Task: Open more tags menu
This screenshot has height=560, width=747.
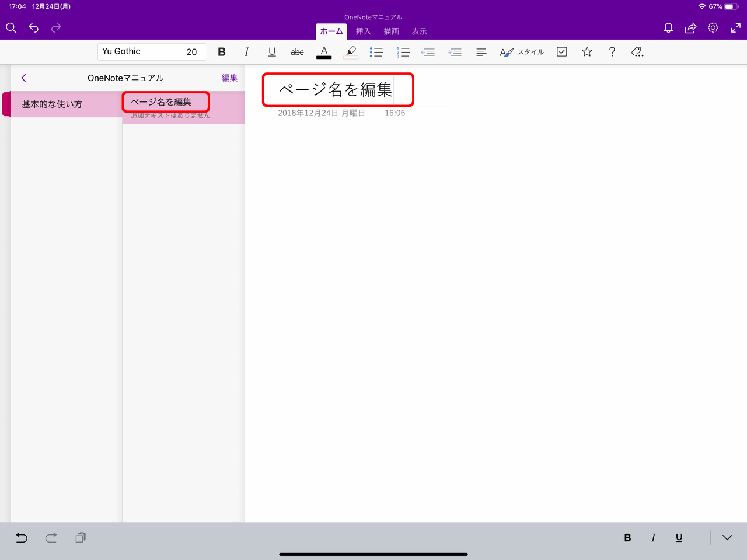Action: 637,52
